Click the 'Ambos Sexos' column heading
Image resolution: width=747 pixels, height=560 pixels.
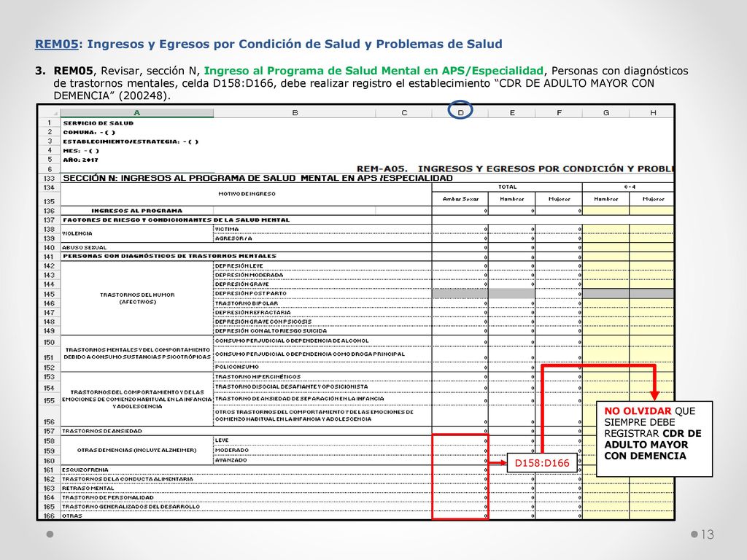click(x=460, y=198)
